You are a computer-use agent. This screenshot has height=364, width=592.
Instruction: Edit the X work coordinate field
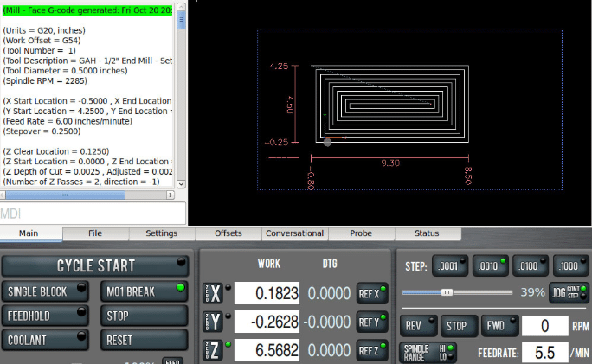[267, 293]
